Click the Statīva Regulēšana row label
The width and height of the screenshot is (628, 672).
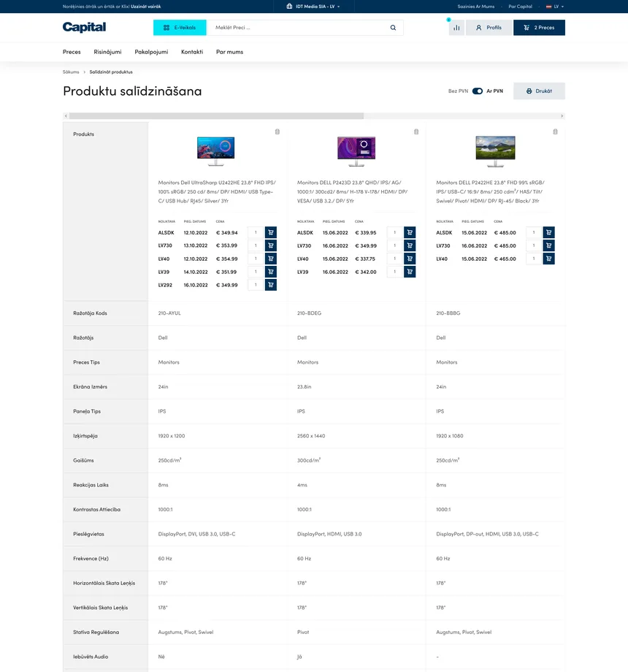pyautogui.click(x=96, y=632)
